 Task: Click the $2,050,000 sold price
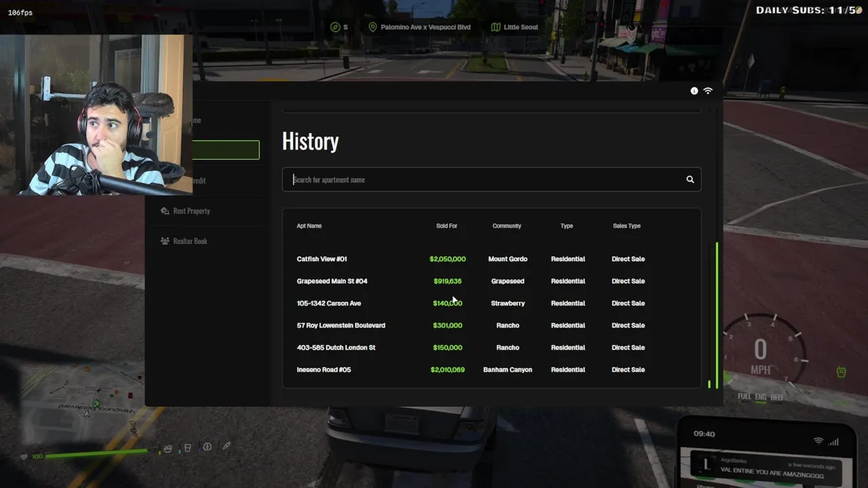pos(448,259)
